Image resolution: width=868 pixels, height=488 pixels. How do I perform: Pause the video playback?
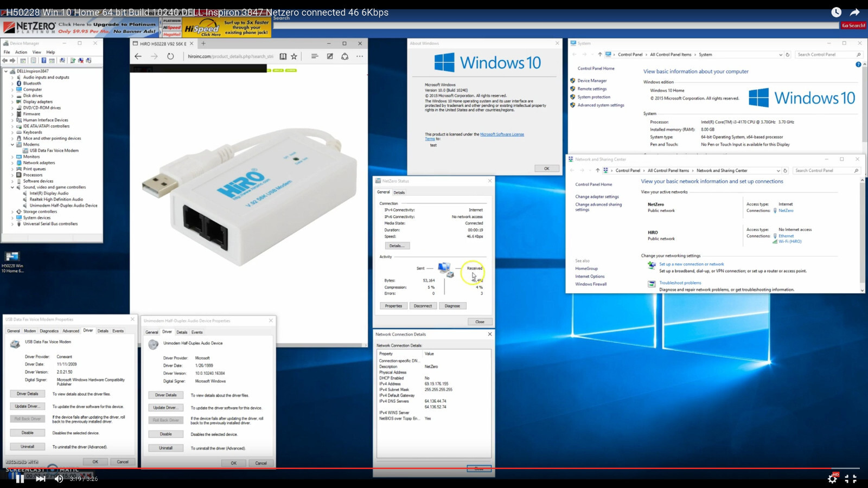(20, 479)
